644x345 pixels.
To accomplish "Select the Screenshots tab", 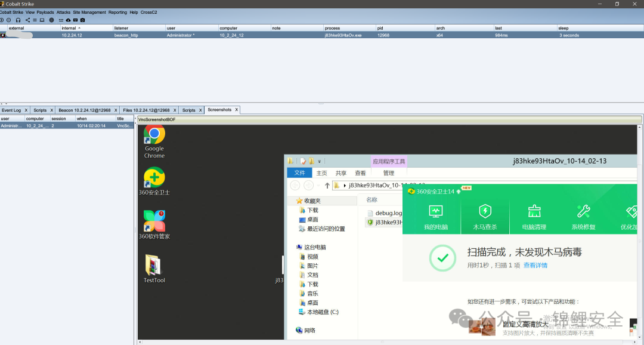I will 219,110.
